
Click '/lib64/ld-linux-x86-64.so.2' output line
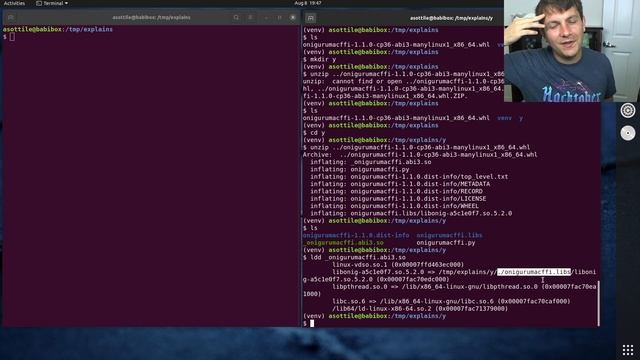click(420, 309)
